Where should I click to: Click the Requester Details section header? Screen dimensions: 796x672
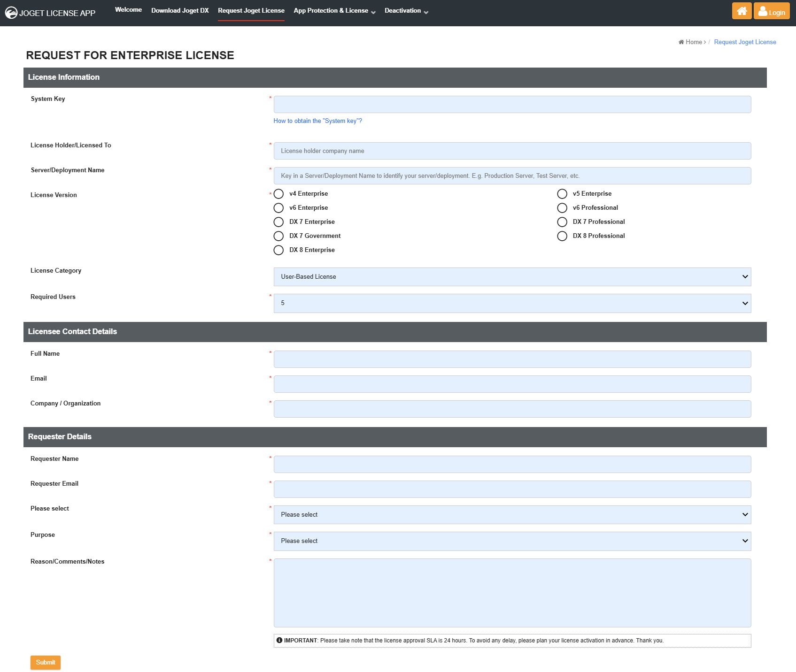395,437
